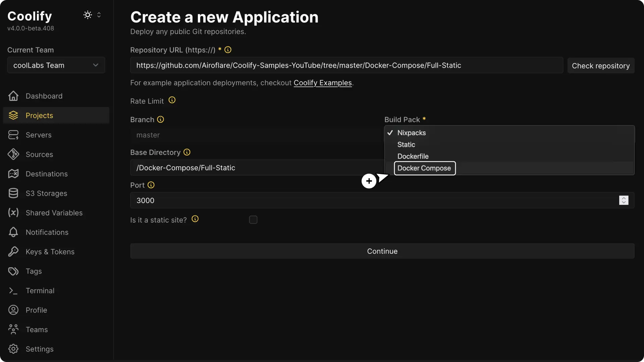Launch Terminal using the prompt icon
The width and height of the screenshot is (644, 362).
[13, 291]
